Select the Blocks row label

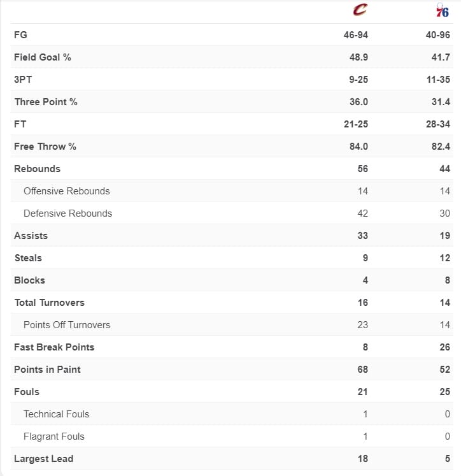(x=29, y=280)
